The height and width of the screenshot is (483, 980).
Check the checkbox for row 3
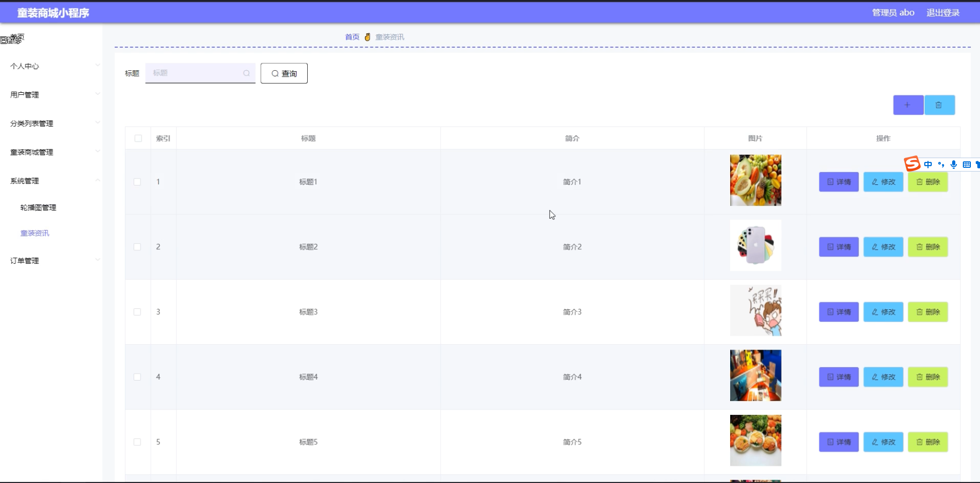click(x=137, y=312)
